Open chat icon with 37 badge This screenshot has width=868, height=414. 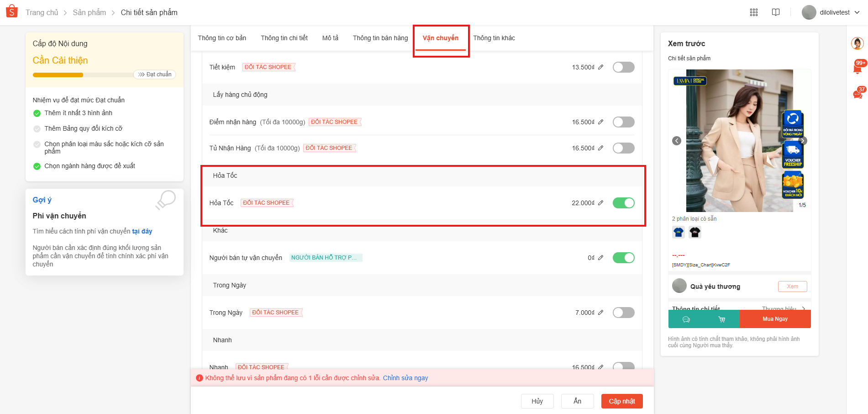coord(857,94)
